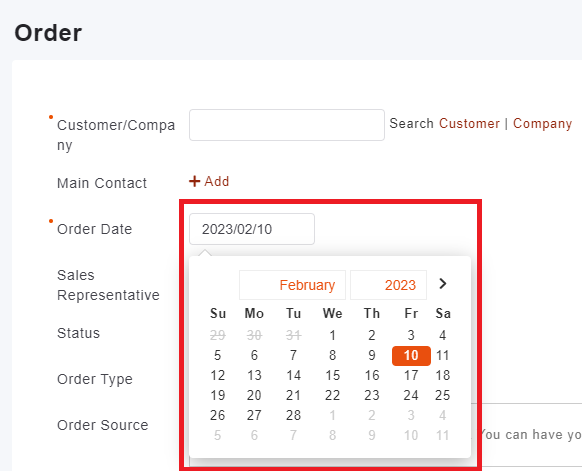582x471 pixels.
Task: Open the February month dropdown
Action: 292,285
